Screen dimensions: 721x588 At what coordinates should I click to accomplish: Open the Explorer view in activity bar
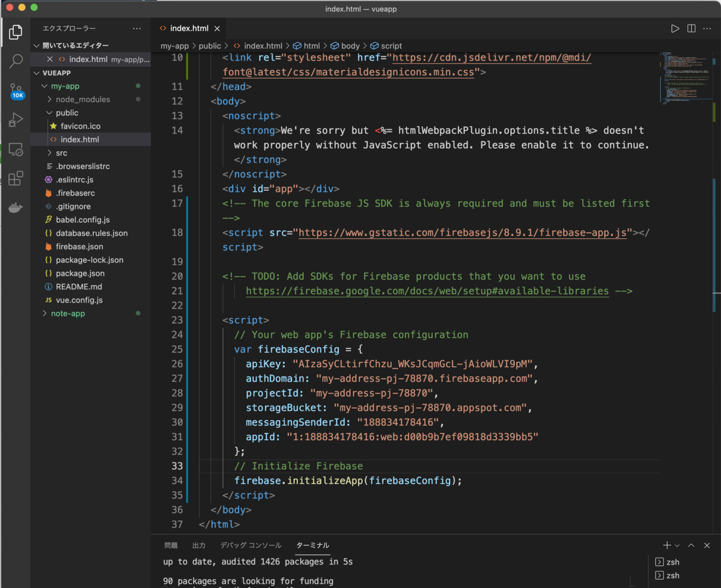(16, 32)
